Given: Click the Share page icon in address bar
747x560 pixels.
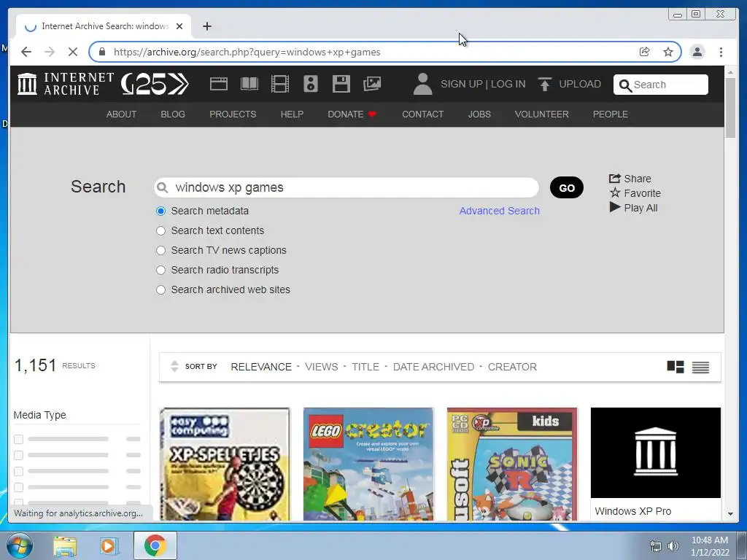Looking at the screenshot, I should pyautogui.click(x=645, y=52).
